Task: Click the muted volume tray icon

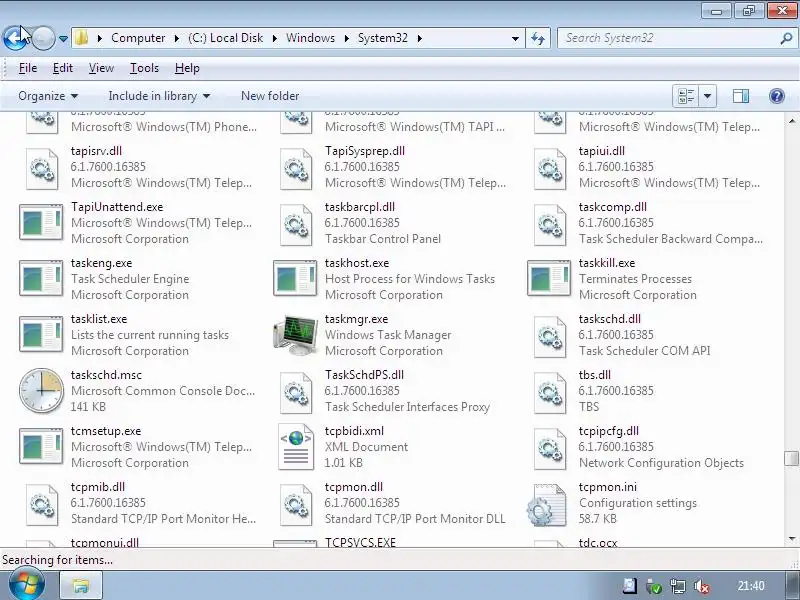Action: point(702,586)
